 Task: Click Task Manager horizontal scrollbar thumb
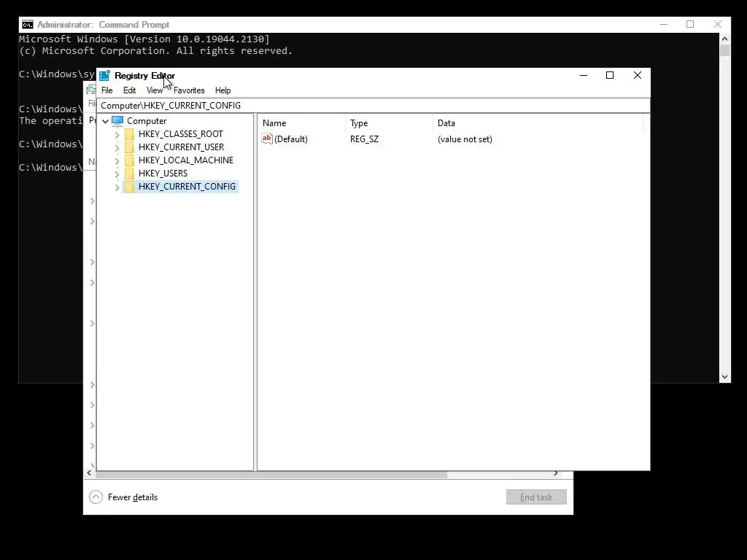point(271,474)
